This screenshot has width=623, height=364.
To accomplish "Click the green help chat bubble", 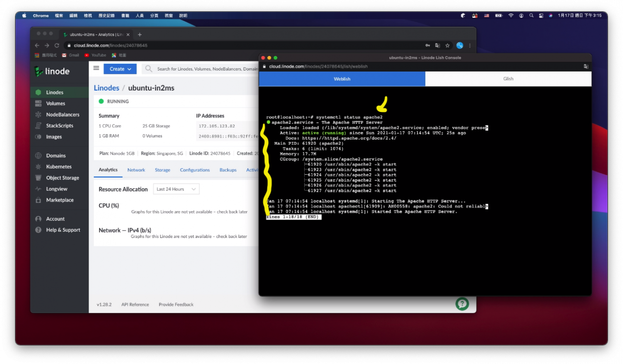I will [x=462, y=304].
